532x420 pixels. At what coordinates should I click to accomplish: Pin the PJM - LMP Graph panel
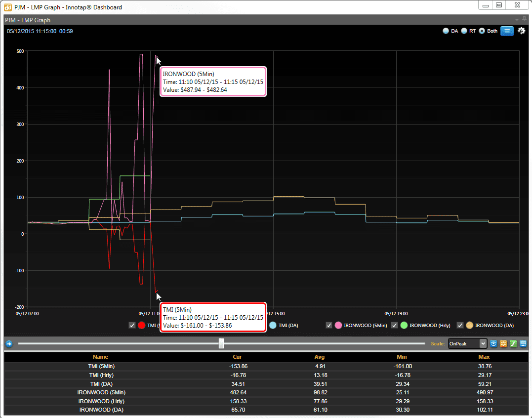[525, 19]
